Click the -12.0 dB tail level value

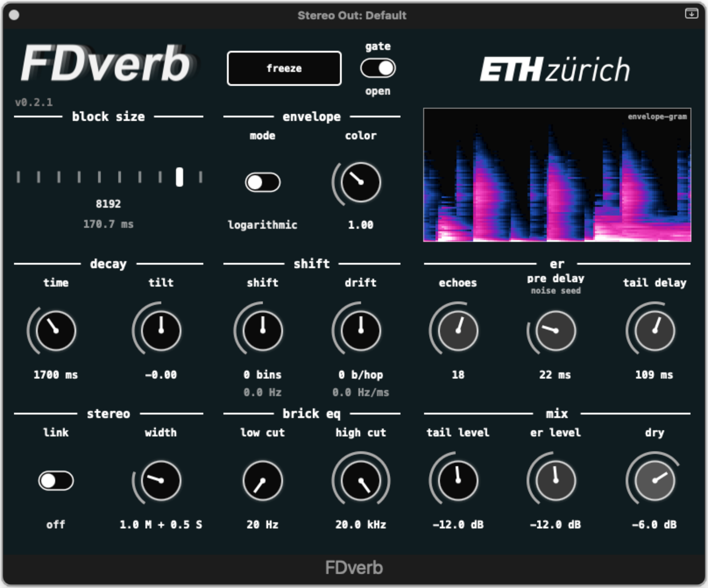click(x=458, y=524)
